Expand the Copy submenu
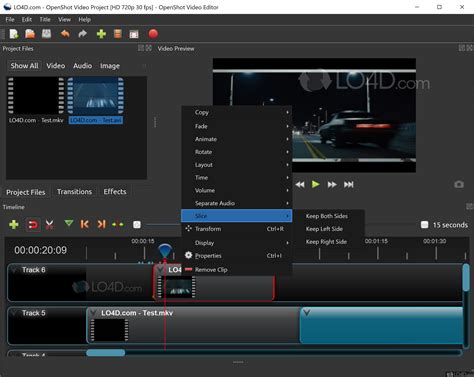The image size is (474, 377). [237, 113]
